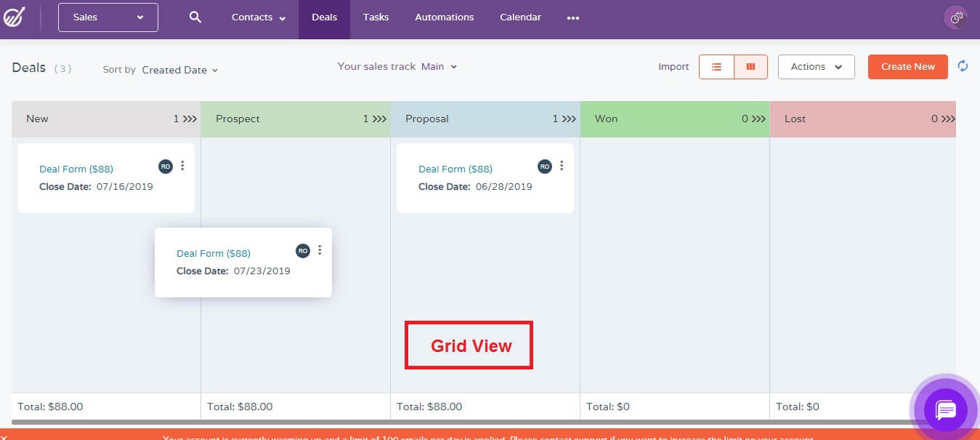980x440 pixels.
Task: Expand the Actions dropdown
Action: (816, 67)
